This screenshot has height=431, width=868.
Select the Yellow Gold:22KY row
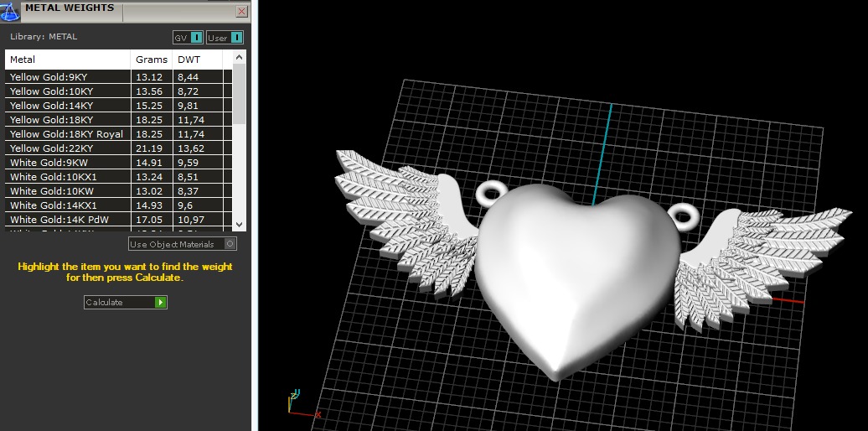click(x=119, y=148)
